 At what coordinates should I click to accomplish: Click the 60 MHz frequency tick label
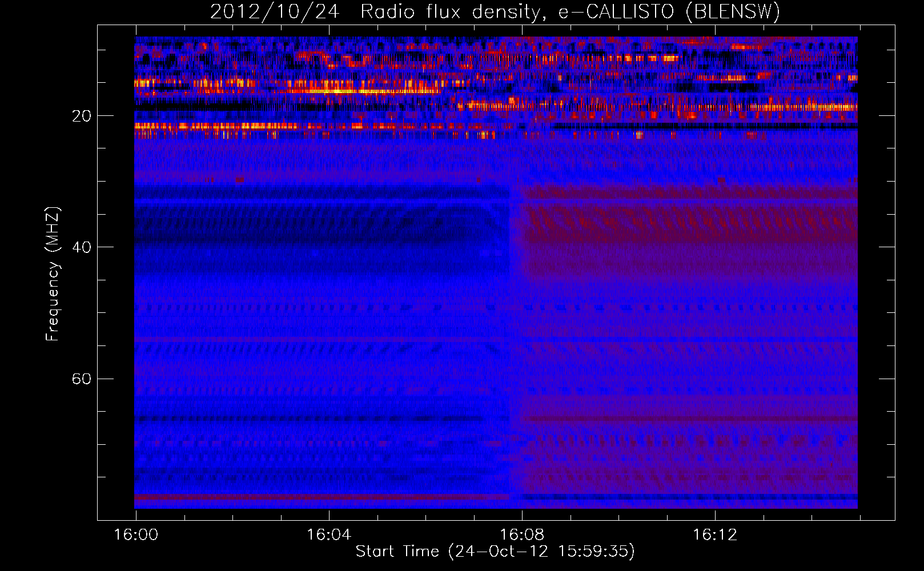click(82, 379)
